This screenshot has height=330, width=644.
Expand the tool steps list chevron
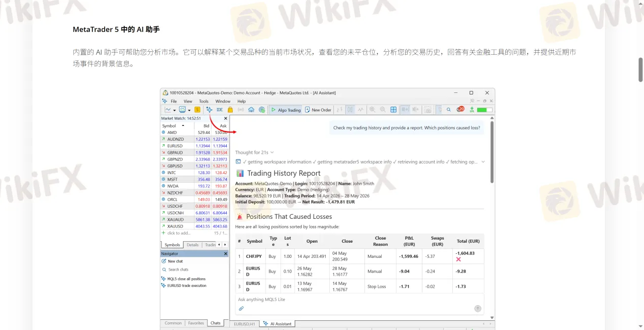point(483,162)
